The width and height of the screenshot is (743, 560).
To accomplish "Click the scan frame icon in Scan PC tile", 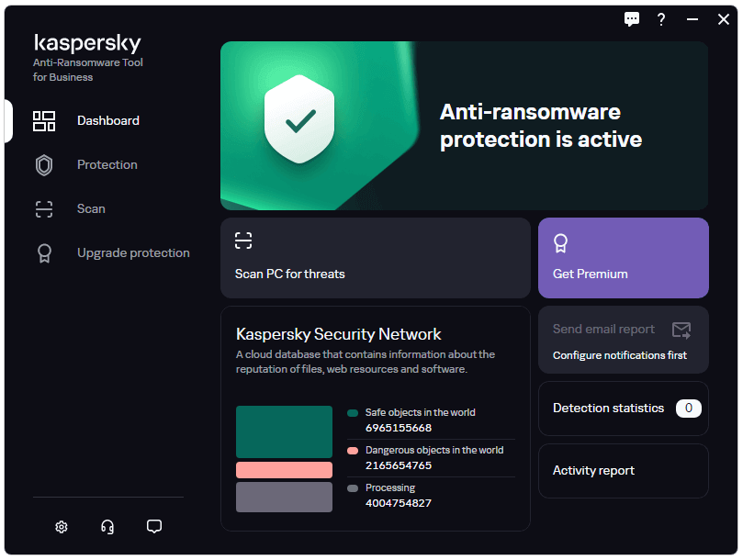I will [242, 241].
